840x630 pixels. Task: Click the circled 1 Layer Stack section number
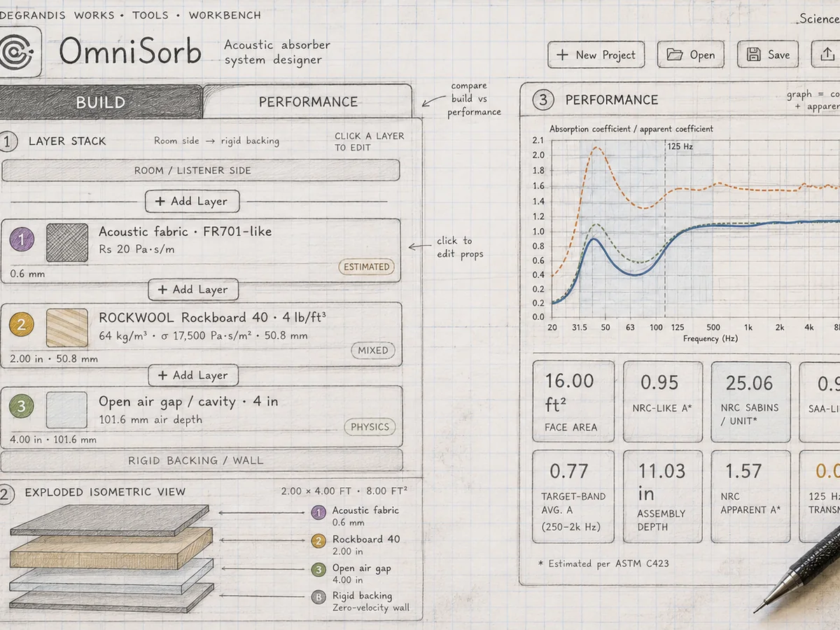[x=8, y=141]
